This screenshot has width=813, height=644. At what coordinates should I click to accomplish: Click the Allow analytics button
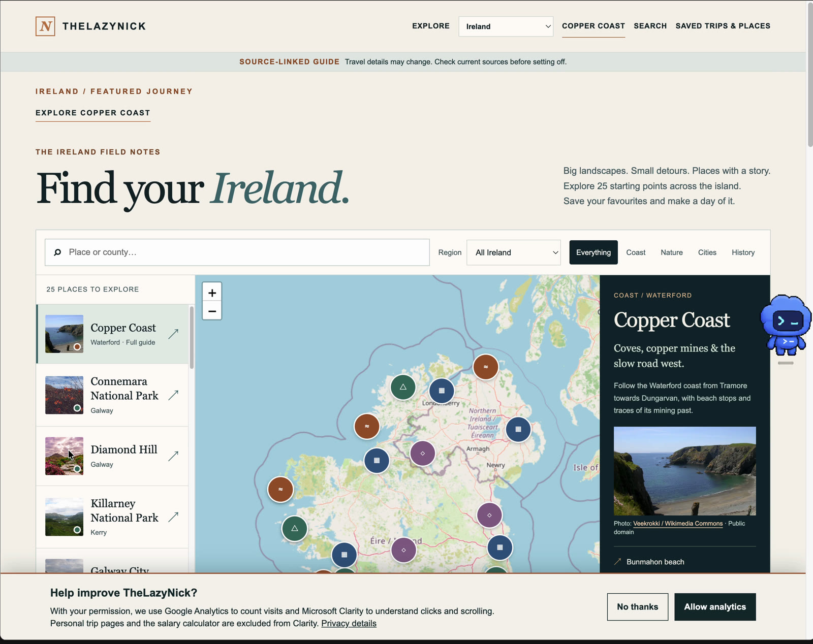point(715,607)
